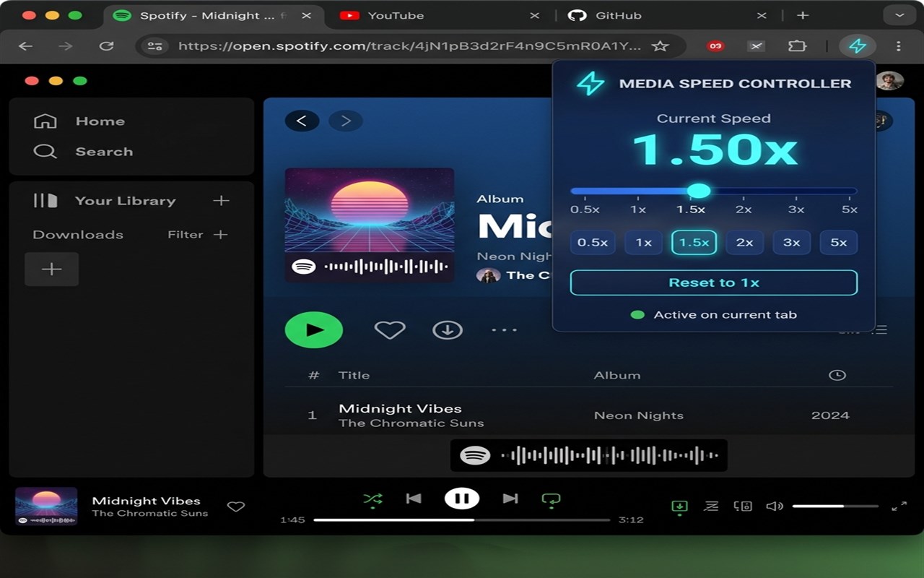Bookmark this page with the star icon
The width and height of the screenshot is (924, 578).
click(x=660, y=46)
